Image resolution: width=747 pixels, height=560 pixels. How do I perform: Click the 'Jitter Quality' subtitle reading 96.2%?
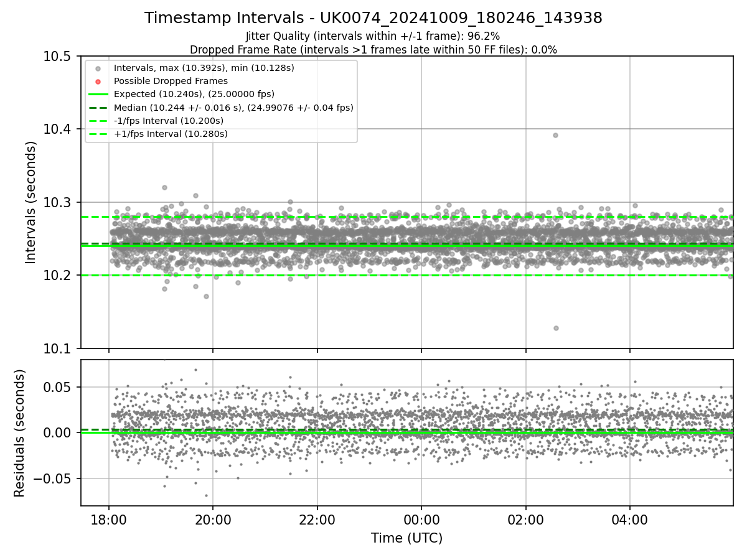coord(373,36)
